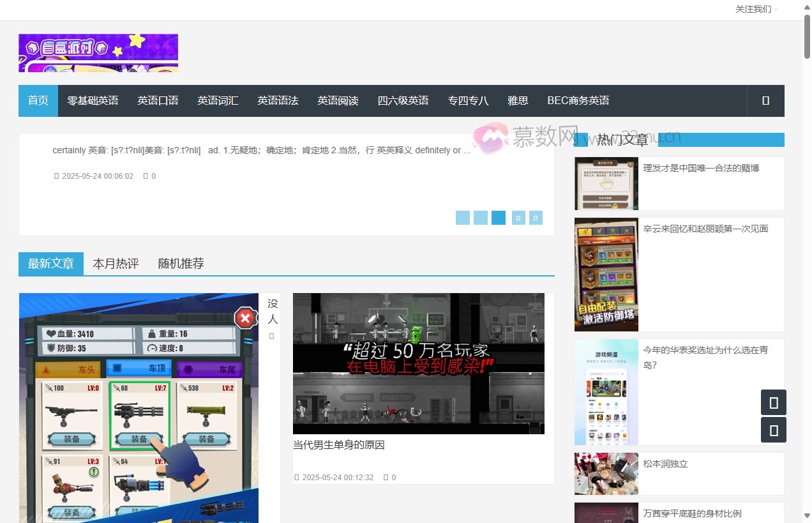Close the game ad with the red X
This screenshot has width=812, height=523.
(245, 318)
